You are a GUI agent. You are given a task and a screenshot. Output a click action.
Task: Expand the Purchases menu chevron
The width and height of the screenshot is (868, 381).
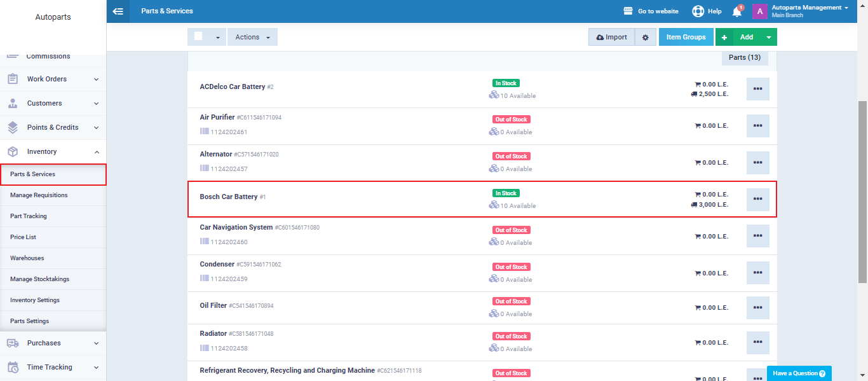click(x=96, y=343)
